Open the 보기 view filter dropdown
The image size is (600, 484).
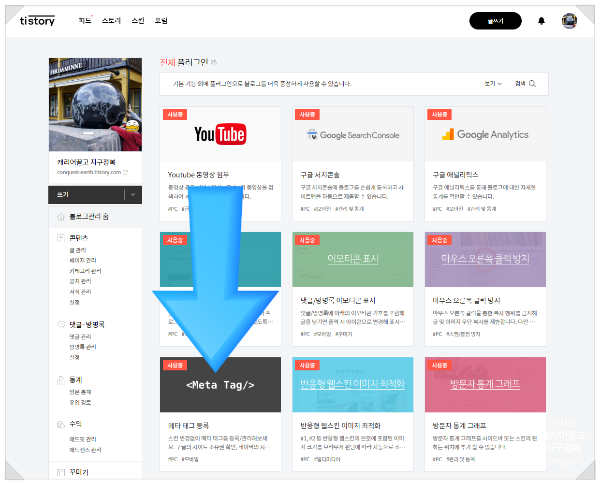click(493, 83)
